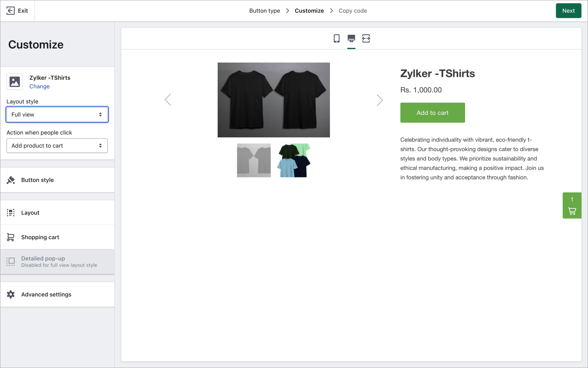Click the Exit arrow icon
This screenshot has height=368, width=588.
pyautogui.click(x=11, y=11)
